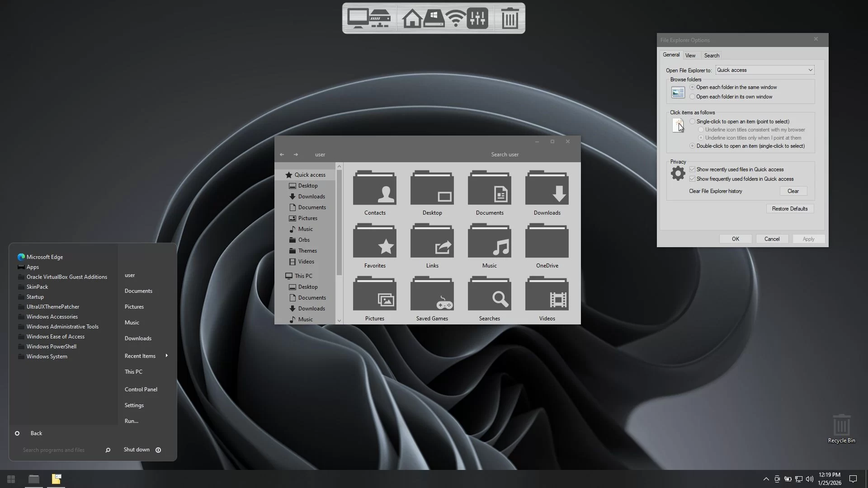Image resolution: width=868 pixels, height=488 pixels.
Task: Switch to the View tab
Action: pos(690,56)
